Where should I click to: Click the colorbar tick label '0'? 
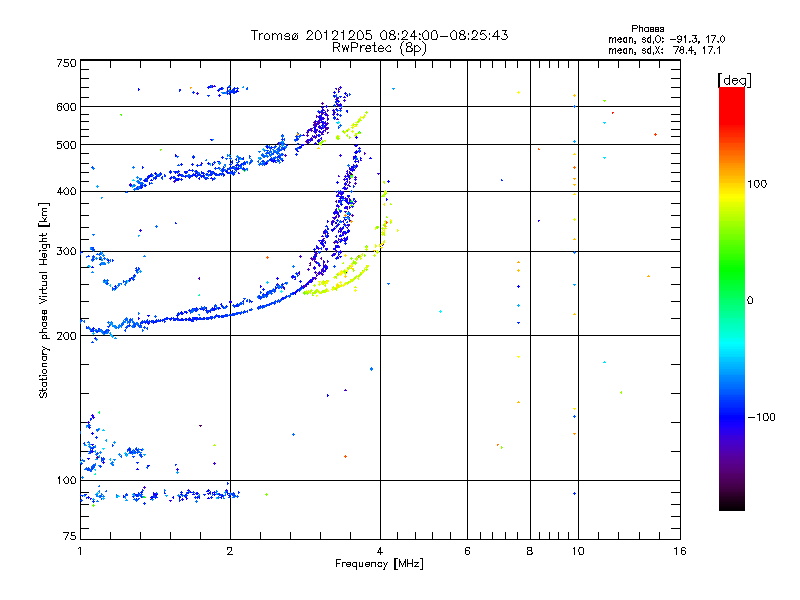point(750,301)
